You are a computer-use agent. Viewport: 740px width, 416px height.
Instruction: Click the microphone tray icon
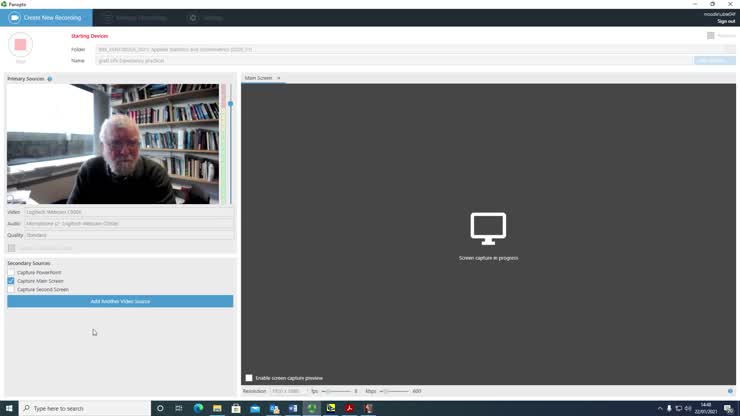[669, 408]
